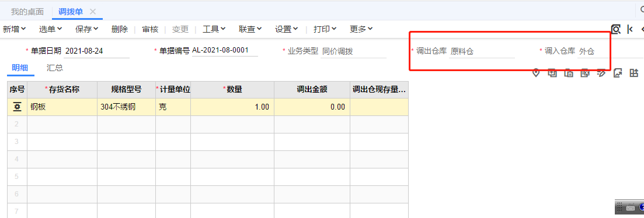This screenshot has width=644, height=218.
Task: Click the 调出金额 column header
Action: click(312, 89)
